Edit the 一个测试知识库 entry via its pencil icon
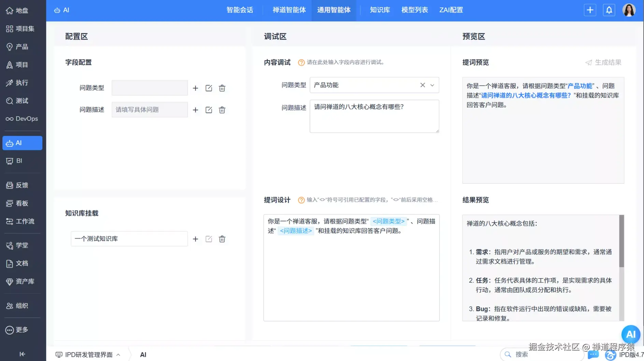This screenshot has height=361, width=644. pos(209,239)
